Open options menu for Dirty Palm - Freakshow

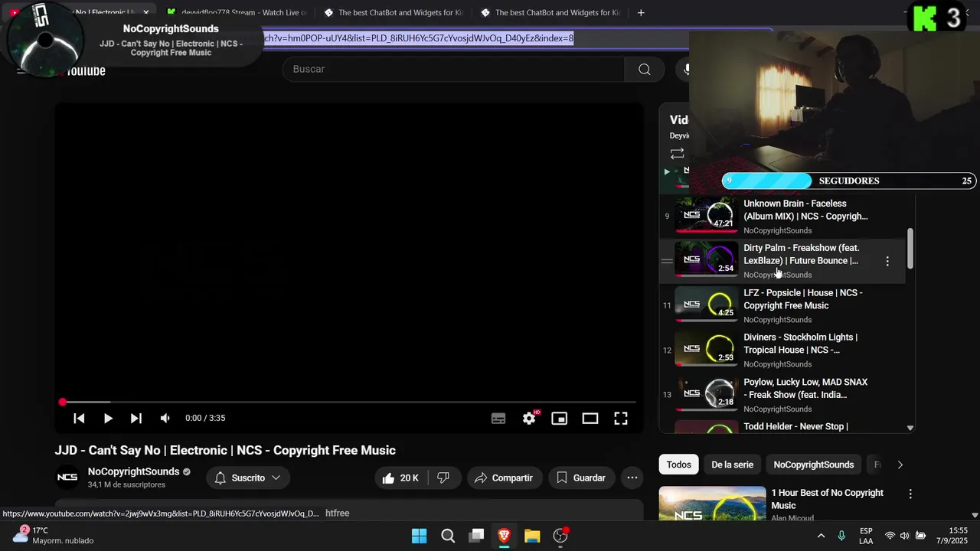click(887, 261)
